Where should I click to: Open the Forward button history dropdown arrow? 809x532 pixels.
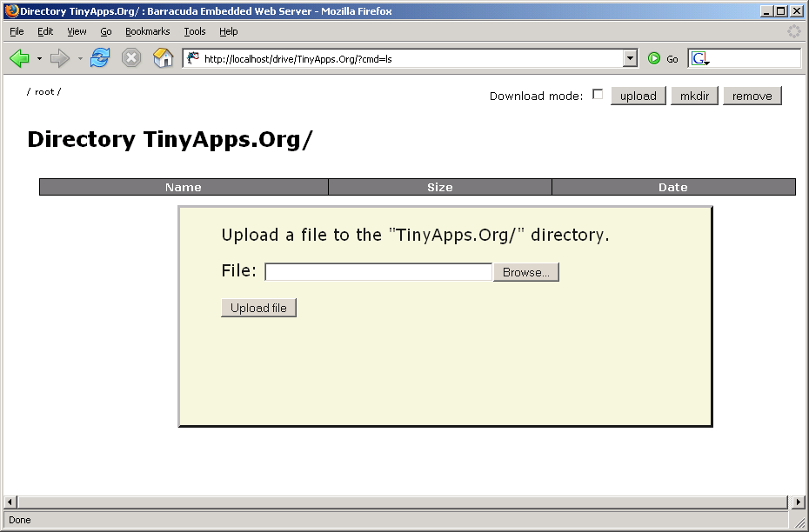pos(80,58)
